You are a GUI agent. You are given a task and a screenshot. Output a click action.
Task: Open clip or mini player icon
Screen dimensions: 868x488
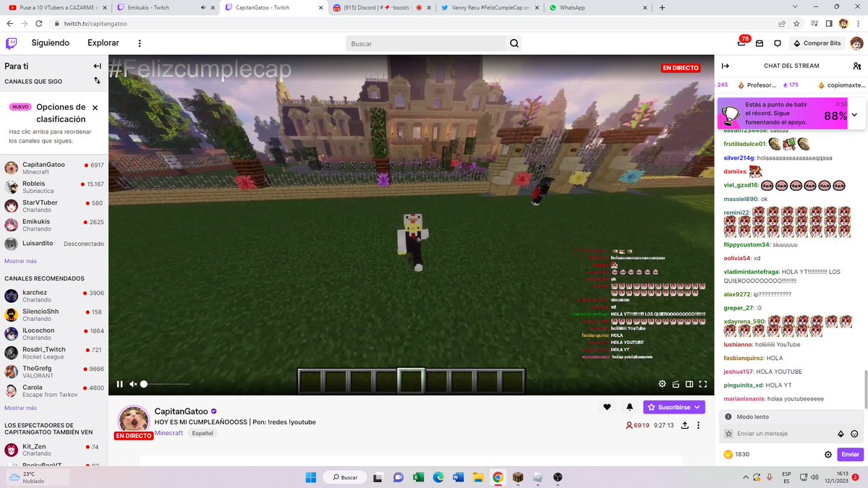tap(676, 384)
